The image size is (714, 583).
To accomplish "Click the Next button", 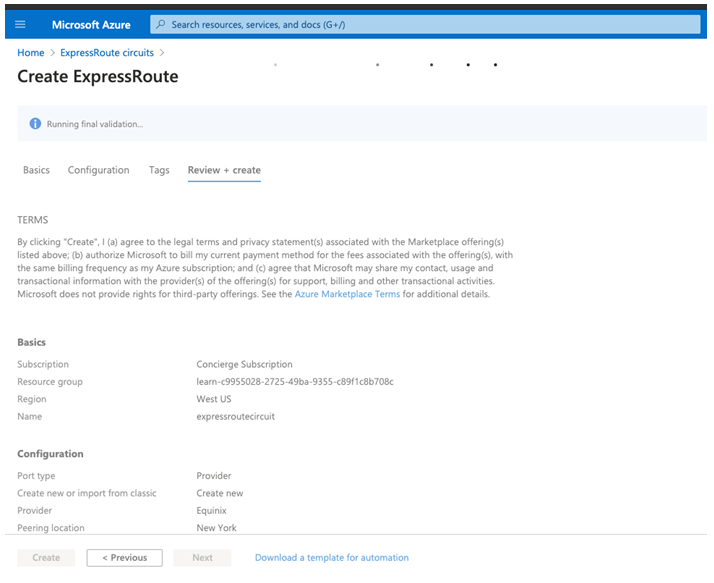I will pyautogui.click(x=202, y=558).
